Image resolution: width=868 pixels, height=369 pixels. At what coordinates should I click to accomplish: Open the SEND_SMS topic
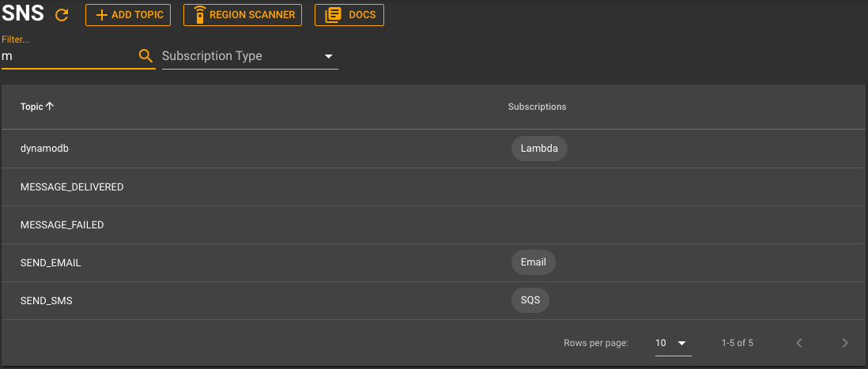coord(433,301)
